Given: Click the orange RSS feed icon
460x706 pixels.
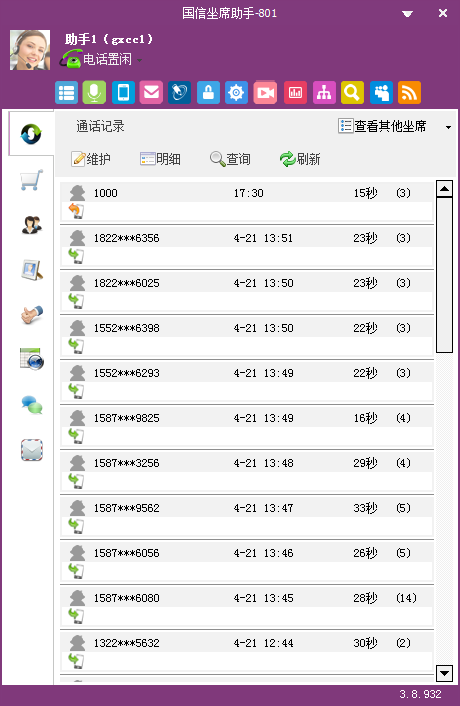Looking at the screenshot, I should [409, 93].
